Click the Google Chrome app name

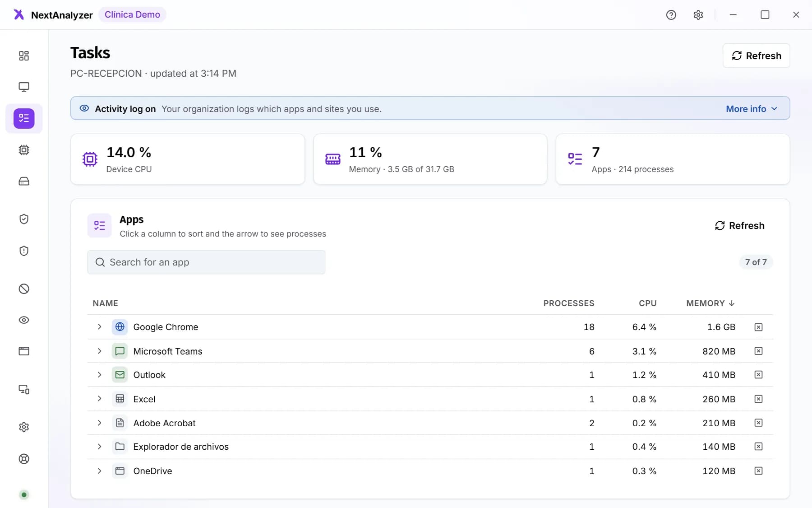166,327
